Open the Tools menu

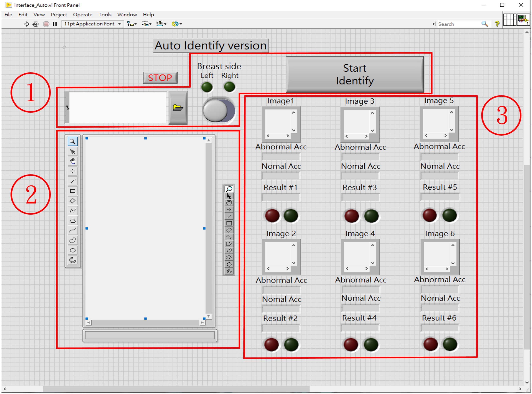pyautogui.click(x=105, y=15)
